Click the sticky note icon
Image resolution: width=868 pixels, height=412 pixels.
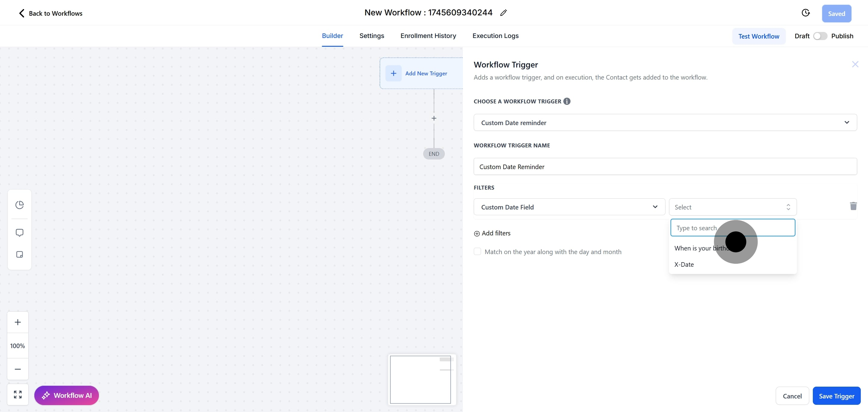point(20,254)
